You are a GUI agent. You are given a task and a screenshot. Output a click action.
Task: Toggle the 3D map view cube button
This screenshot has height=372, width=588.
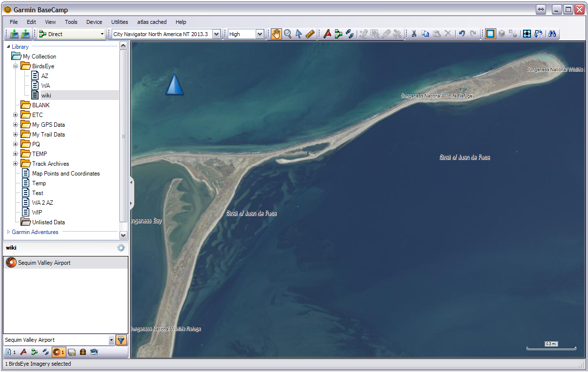pyautogui.click(x=502, y=34)
